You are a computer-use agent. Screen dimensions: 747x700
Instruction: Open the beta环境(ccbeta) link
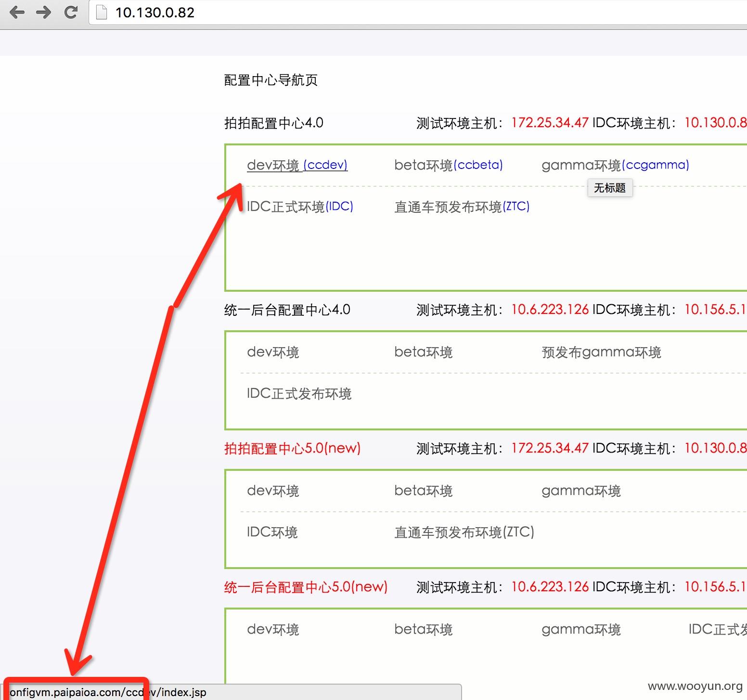[448, 165]
